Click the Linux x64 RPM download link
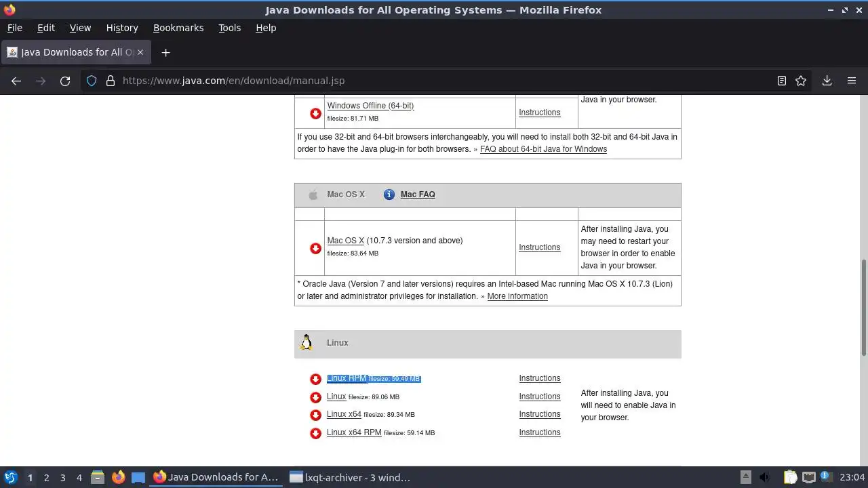The width and height of the screenshot is (868, 488). [x=354, y=432]
